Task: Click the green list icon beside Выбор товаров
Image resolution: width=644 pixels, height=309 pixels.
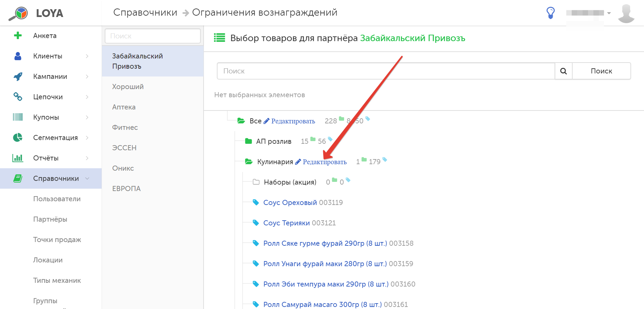Action: (220, 38)
